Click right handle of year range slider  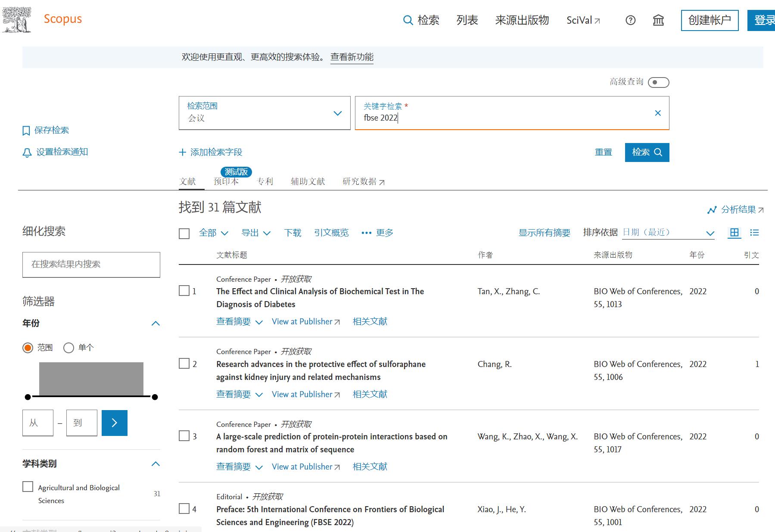click(155, 397)
